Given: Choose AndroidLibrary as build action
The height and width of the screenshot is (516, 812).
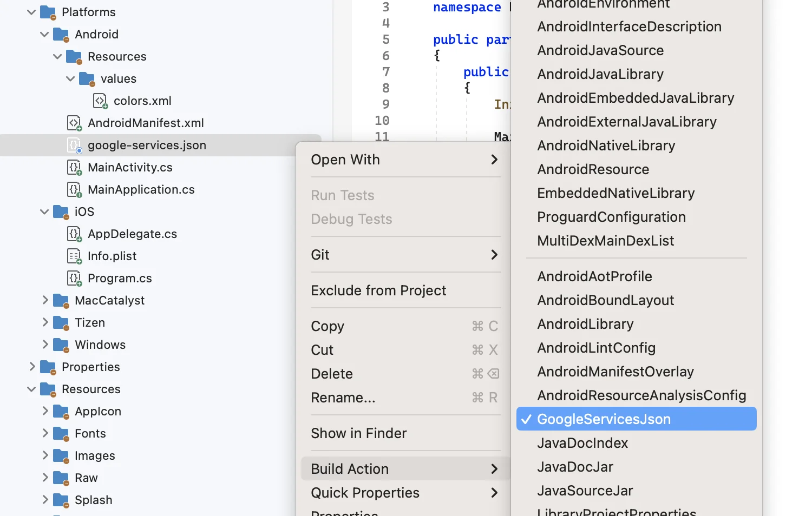Looking at the screenshot, I should pos(585,324).
